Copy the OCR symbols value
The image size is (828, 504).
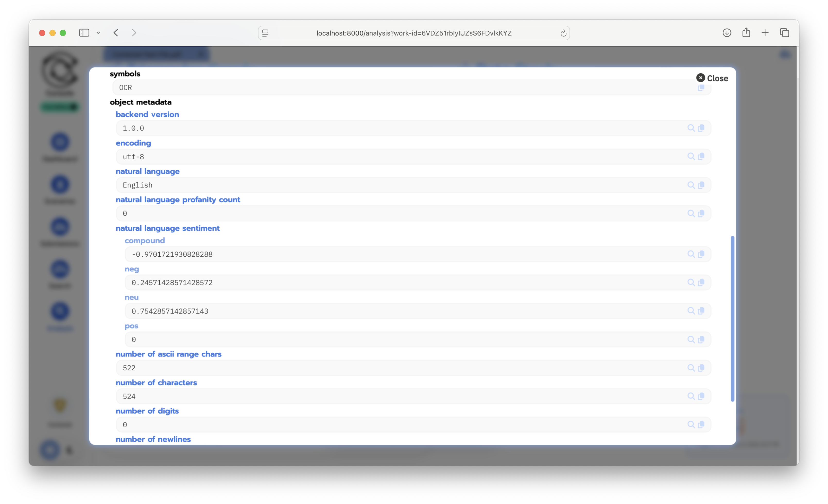(701, 88)
